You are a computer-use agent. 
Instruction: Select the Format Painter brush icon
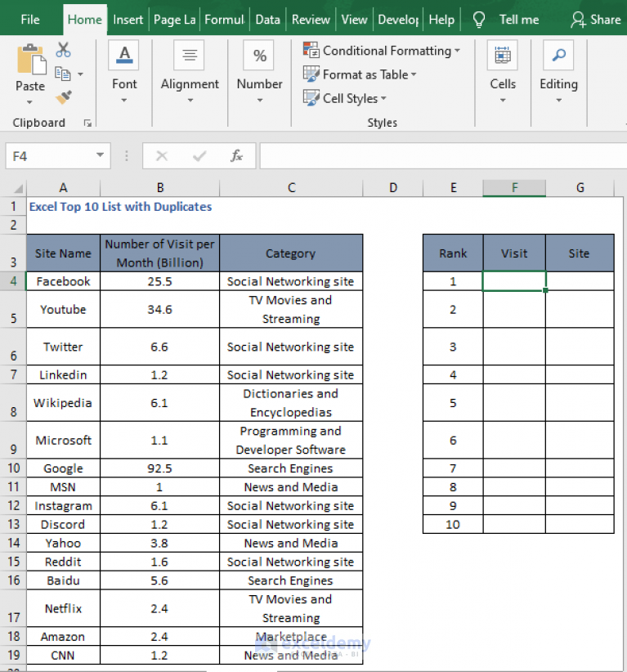64,97
